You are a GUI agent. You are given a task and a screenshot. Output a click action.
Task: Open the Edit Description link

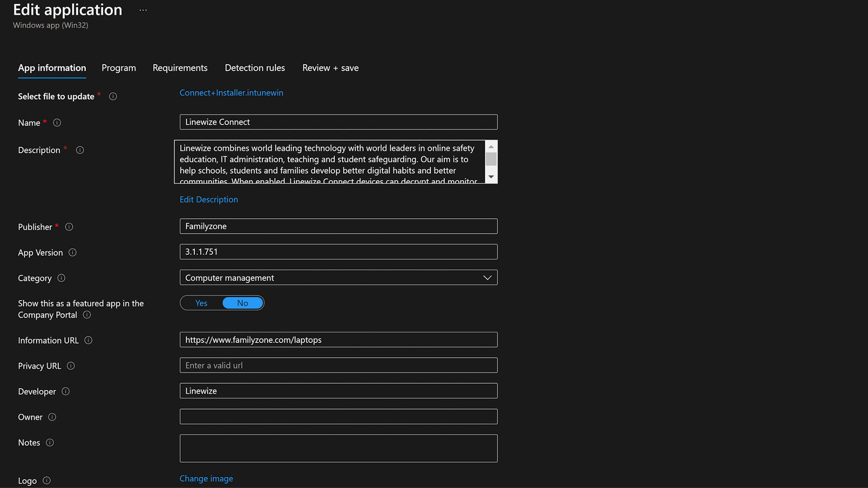tap(209, 199)
